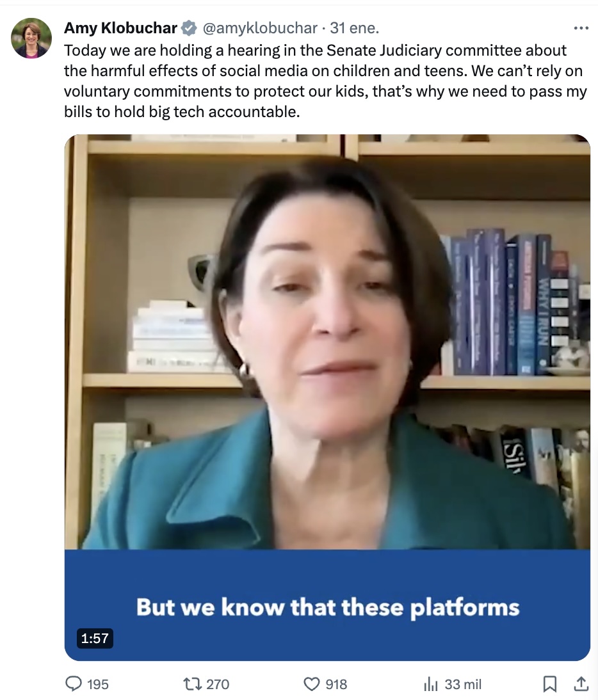Open the Amy Klobuchar display name link
Screen dimensions: 598x700
click(120, 28)
